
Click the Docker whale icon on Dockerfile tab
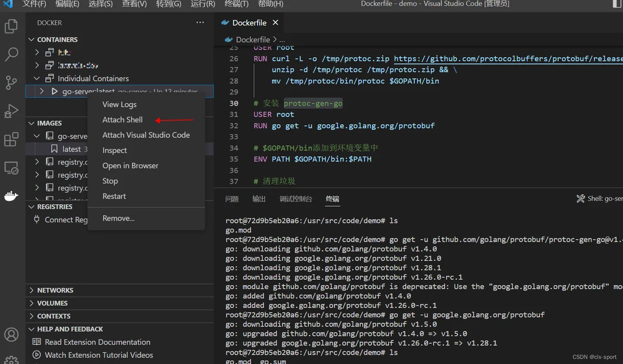[225, 23]
